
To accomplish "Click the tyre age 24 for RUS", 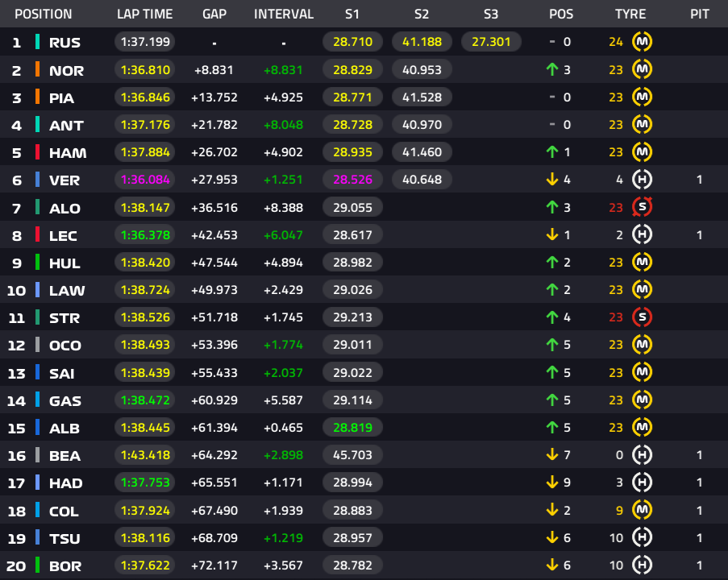I will click(616, 42).
